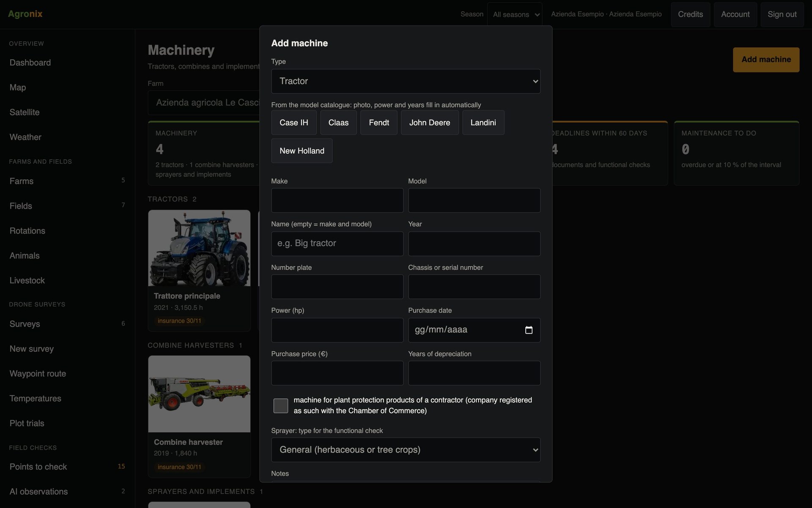The image size is (812, 508).
Task: Open AI observations in the sidebar
Action: [x=39, y=491]
